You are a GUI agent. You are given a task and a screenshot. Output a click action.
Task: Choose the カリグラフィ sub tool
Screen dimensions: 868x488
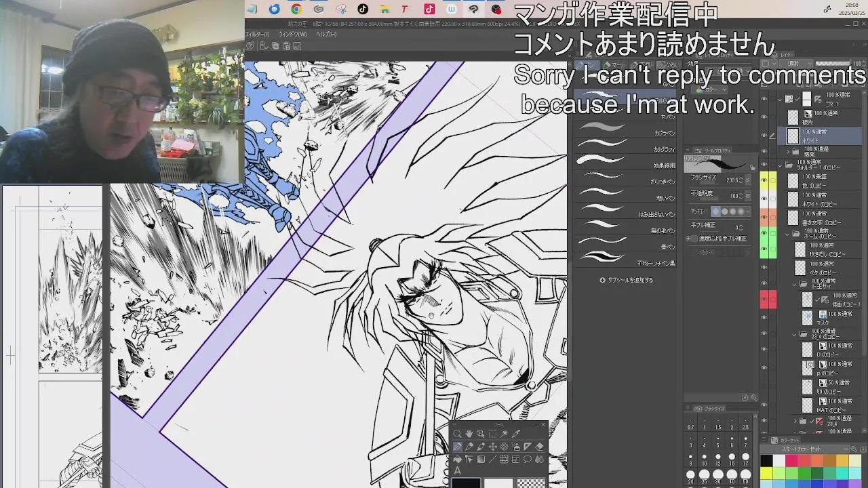click(625, 144)
